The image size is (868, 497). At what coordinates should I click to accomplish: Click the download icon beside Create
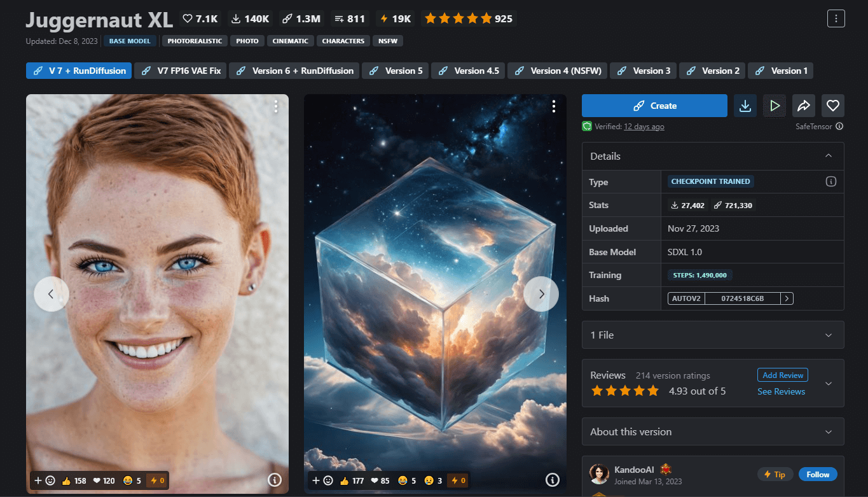pyautogui.click(x=745, y=106)
